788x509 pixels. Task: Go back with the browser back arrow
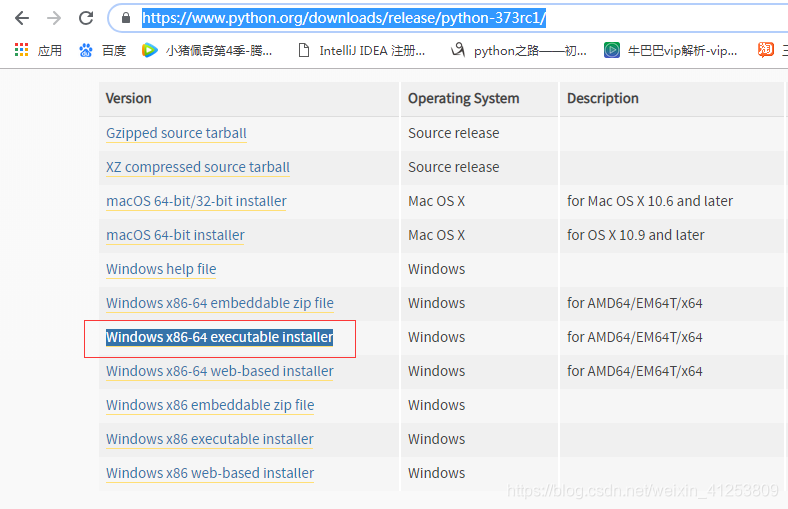click(22, 19)
